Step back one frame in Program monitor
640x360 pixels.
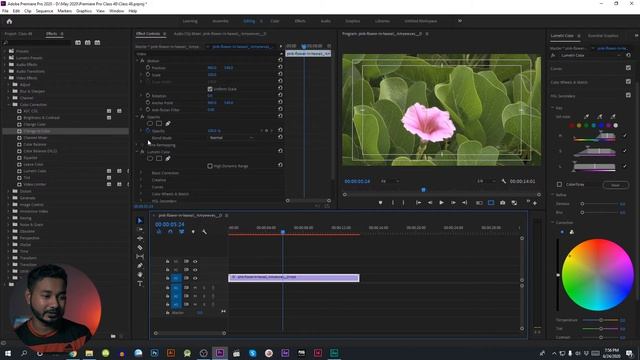coord(430,202)
